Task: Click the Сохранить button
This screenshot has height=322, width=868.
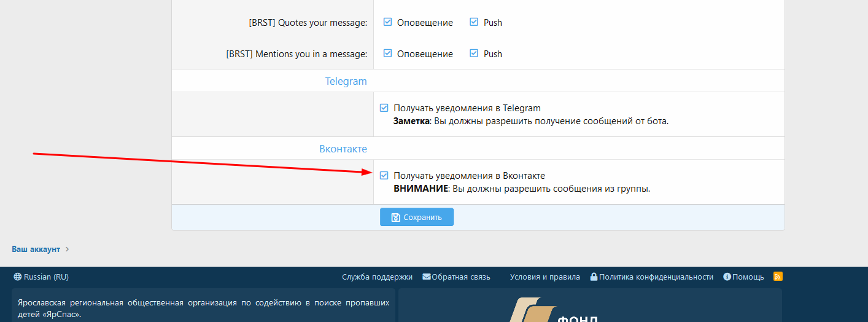Action: click(x=417, y=217)
